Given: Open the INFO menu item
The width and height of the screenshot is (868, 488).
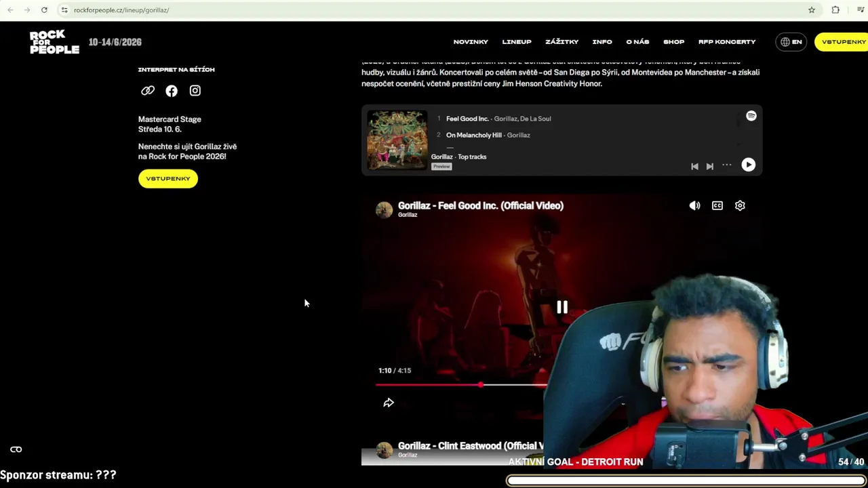Looking at the screenshot, I should coord(602,42).
